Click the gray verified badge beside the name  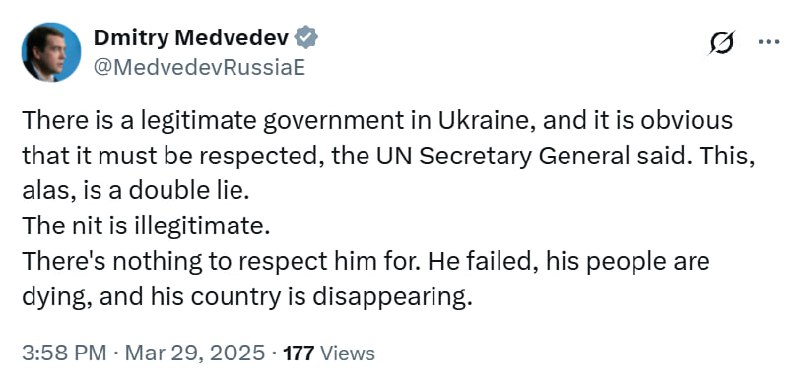[308, 38]
